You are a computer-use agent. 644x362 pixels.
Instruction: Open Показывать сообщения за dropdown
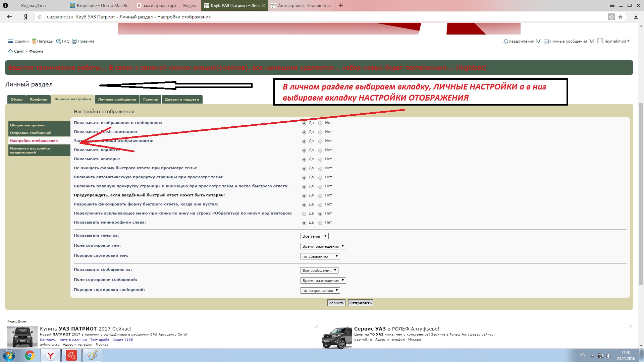pos(319,270)
